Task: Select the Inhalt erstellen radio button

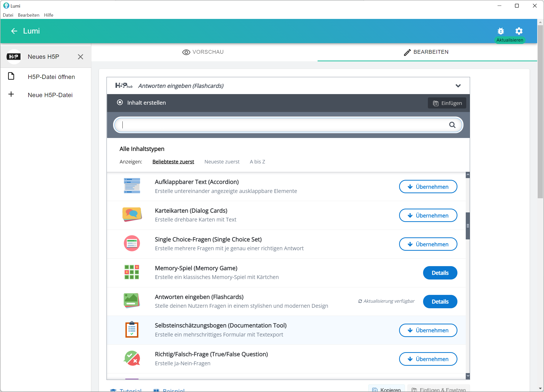Action: (120, 102)
